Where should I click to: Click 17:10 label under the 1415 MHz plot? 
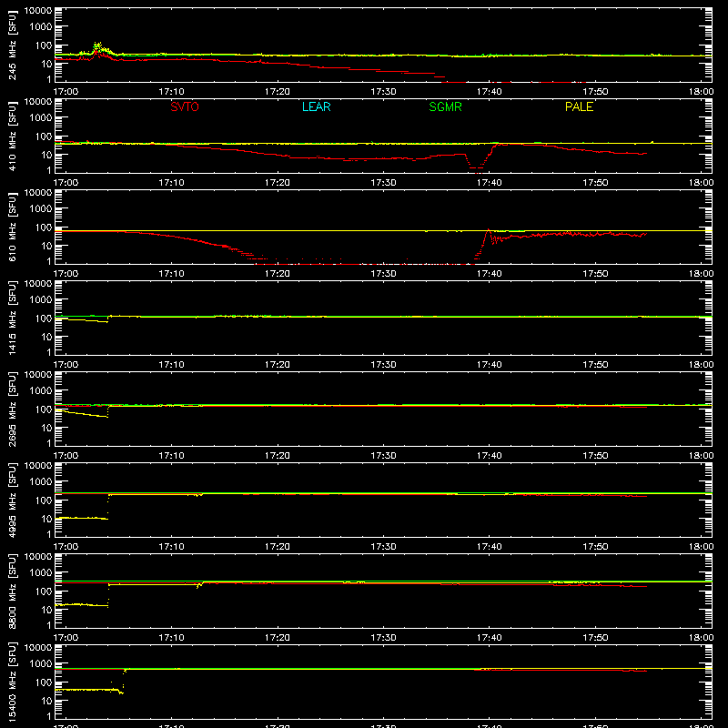pyautogui.click(x=171, y=365)
